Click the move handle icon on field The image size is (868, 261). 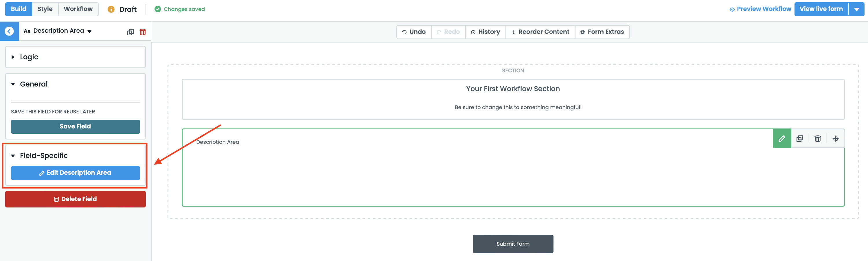[x=835, y=138]
